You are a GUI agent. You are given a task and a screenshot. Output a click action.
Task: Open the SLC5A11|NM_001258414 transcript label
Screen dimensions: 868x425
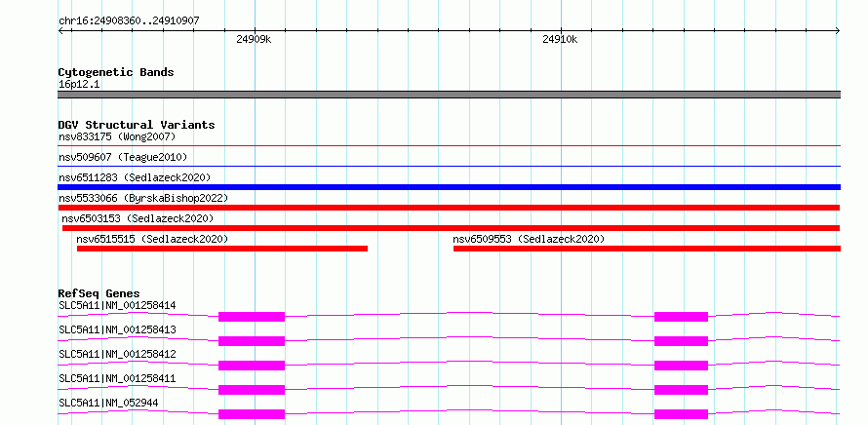pos(117,305)
